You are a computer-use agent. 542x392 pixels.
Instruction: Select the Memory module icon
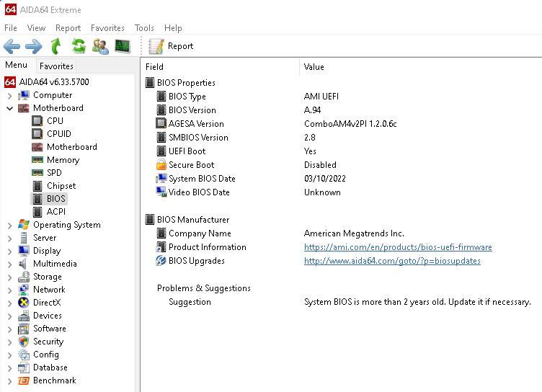[37, 160]
